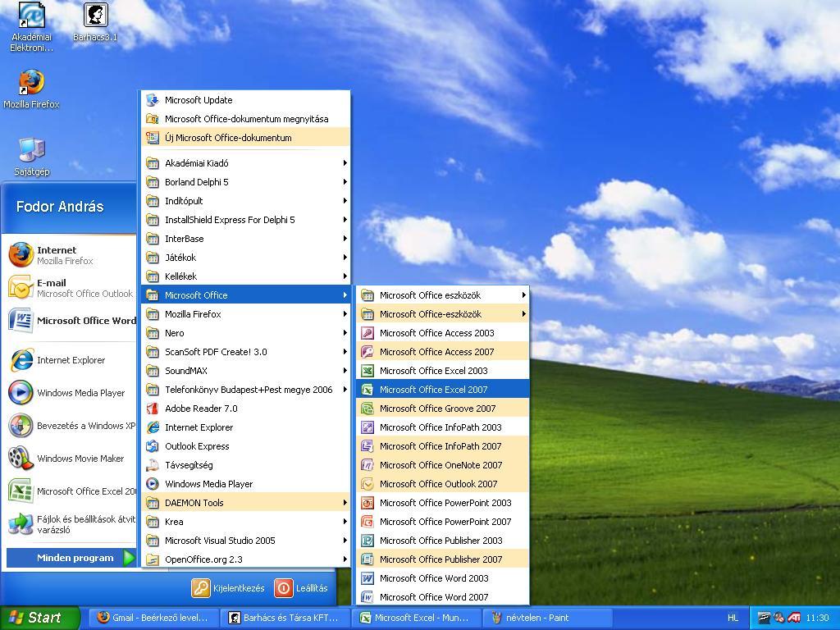840x630 pixels.
Task: Switch to Microsoft Excel taskbar button
Action: pyautogui.click(x=416, y=618)
